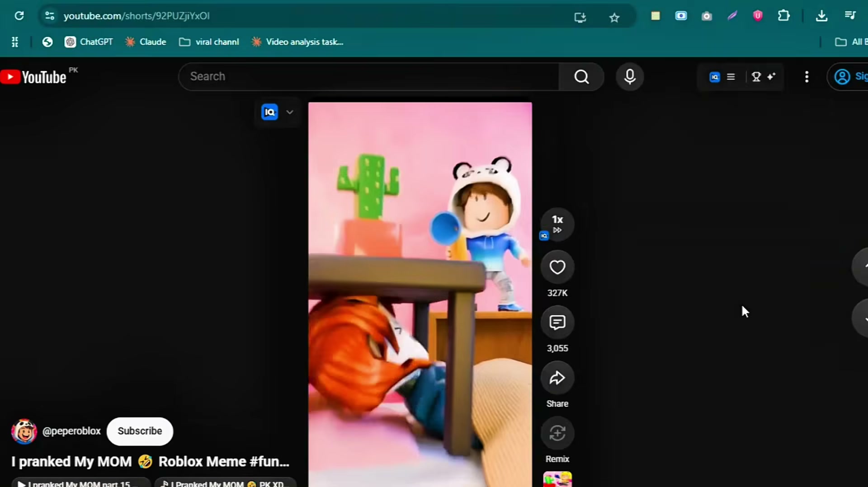Image resolution: width=868 pixels, height=487 pixels.
Task: Click the vidIQ logo in YouTube header
Action: pyautogui.click(x=715, y=77)
